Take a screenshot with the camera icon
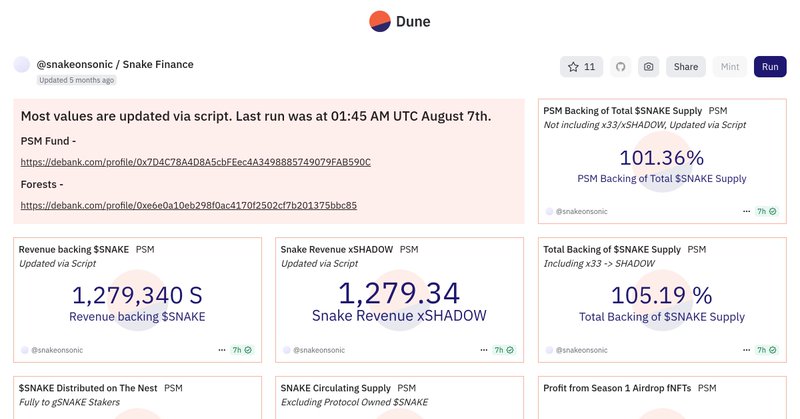The height and width of the screenshot is (419, 800). point(648,67)
